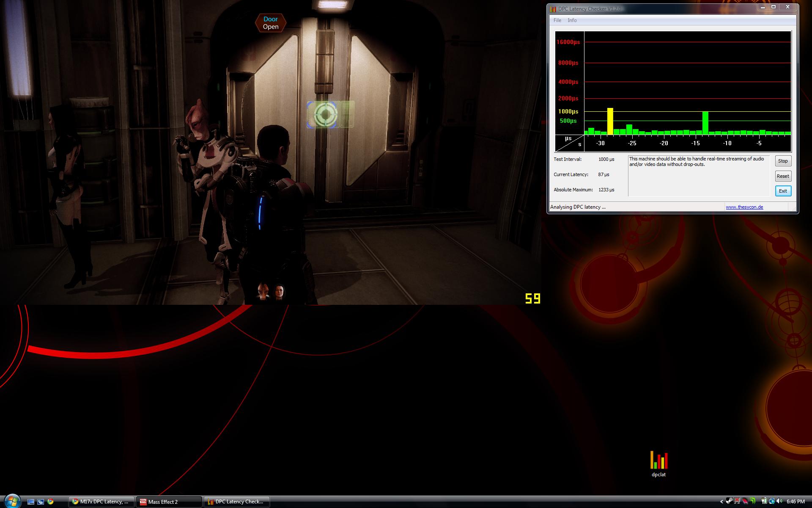Open the NVIDIA tray icon
Image resolution: width=812 pixels, height=508 pixels.
pyautogui.click(x=752, y=501)
